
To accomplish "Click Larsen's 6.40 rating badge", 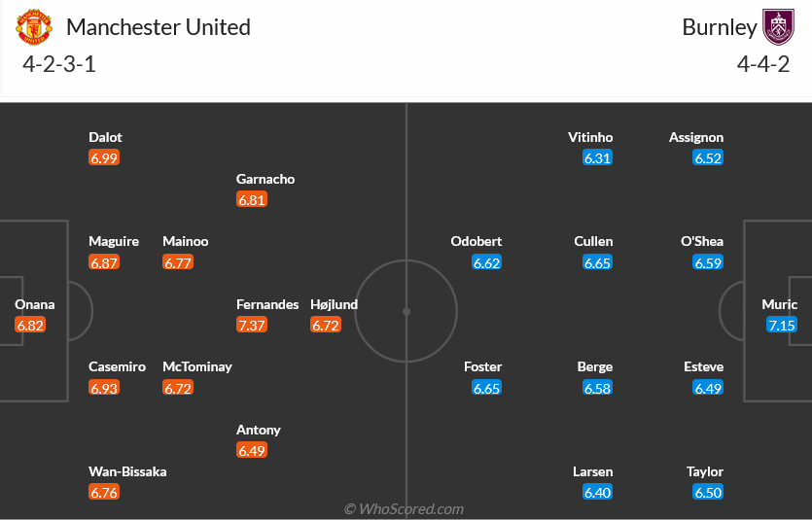I will click(x=598, y=493).
